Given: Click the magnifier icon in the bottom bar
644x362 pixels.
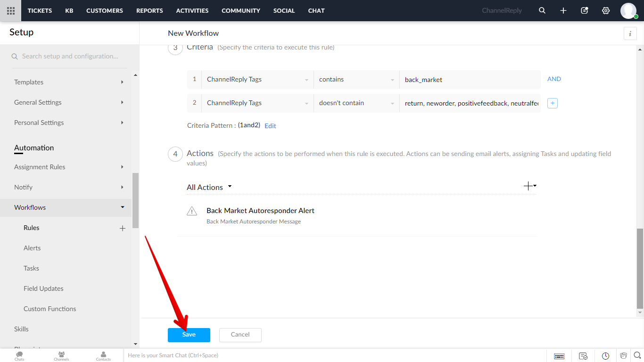Looking at the screenshot, I should tap(637, 355).
